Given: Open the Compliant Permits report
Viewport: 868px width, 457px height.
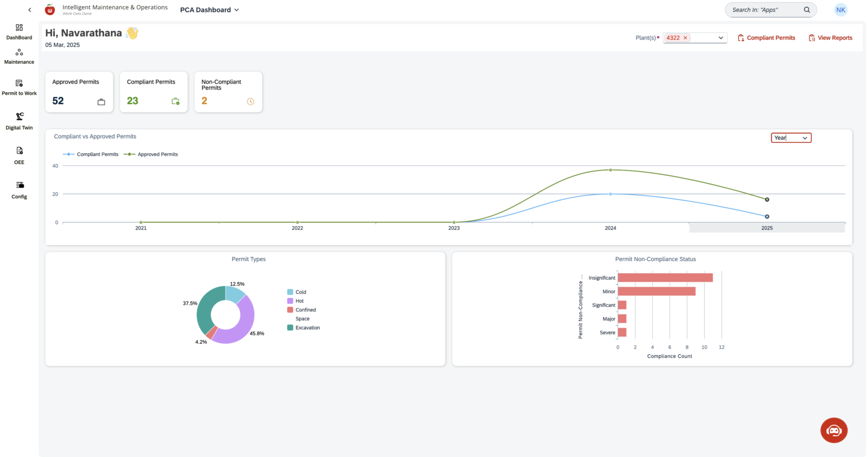Looking at the screenshot, I should tap(766, 37).
